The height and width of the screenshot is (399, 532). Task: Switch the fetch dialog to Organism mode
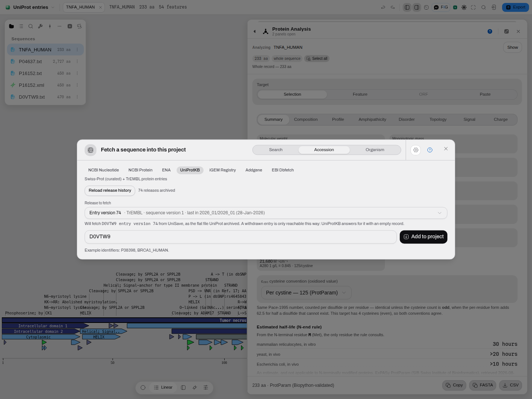[375, 150]
